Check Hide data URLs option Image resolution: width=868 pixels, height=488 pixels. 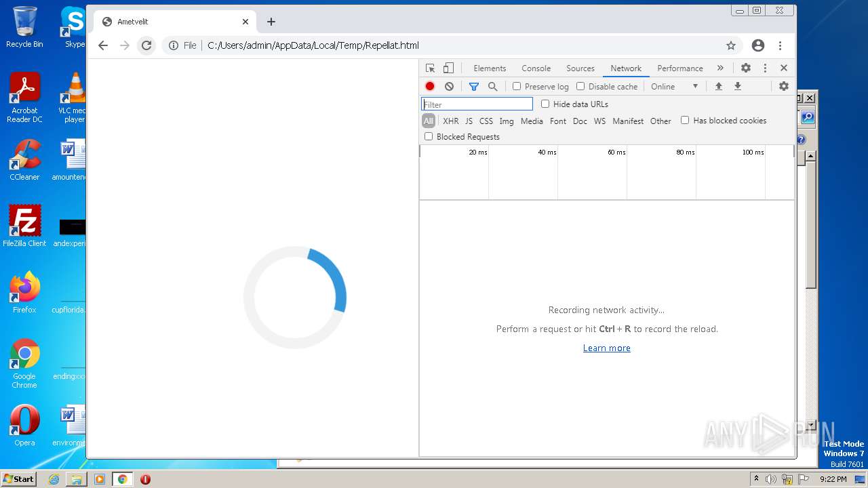[545, 104]
